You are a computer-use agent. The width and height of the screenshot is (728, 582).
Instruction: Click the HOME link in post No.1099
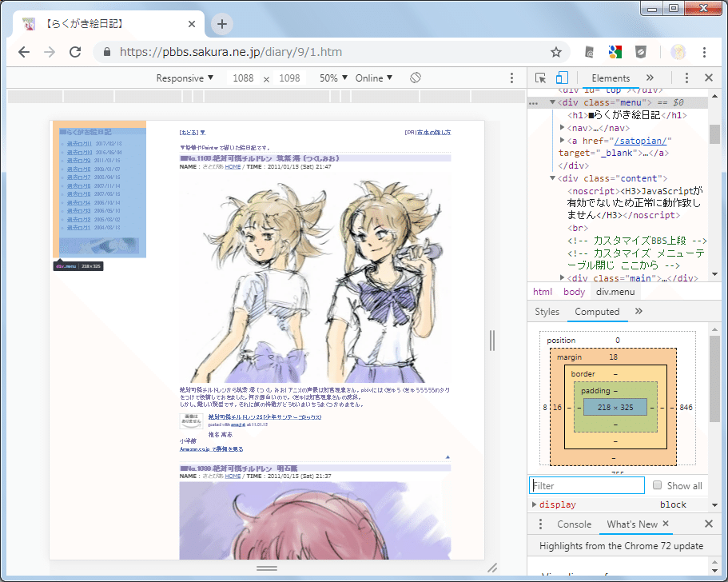coord(233,476)
